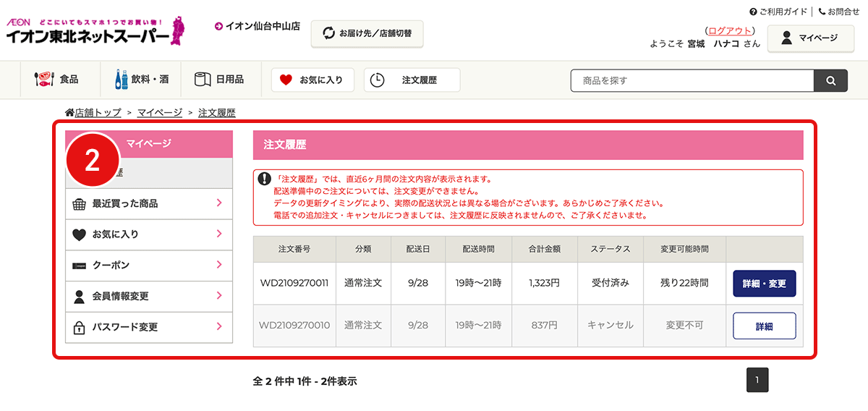868x411 pixels.
Task: Select パスワード変更 in sidebar
Action: [149, 327]
